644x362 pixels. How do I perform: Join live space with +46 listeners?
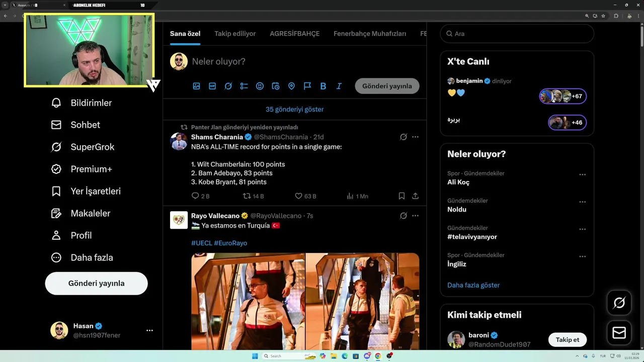(568, 122)
